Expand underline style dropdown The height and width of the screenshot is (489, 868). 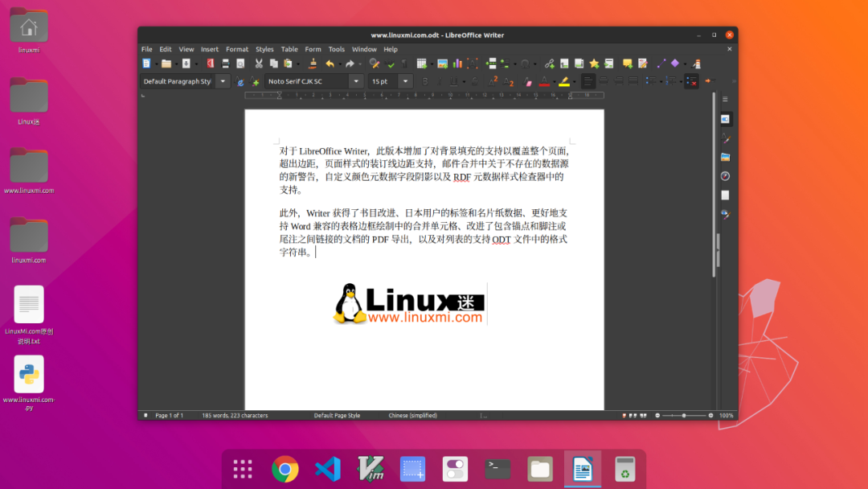(463, 81)
